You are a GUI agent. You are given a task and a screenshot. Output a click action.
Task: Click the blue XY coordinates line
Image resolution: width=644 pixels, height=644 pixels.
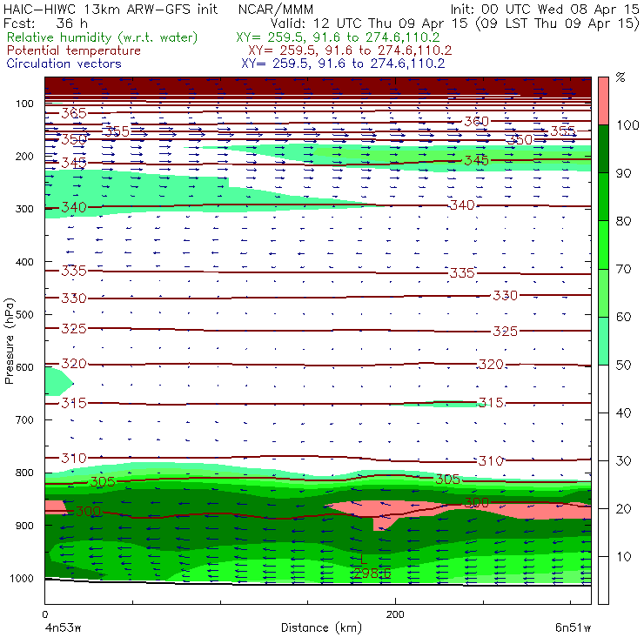pos(343,64)
